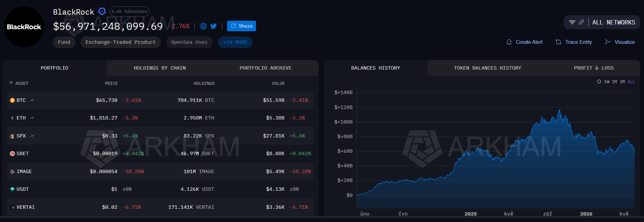Viewport: 644px width, 222px height.
Task: Click the SPX token icon
Action: tap(12, 136)
